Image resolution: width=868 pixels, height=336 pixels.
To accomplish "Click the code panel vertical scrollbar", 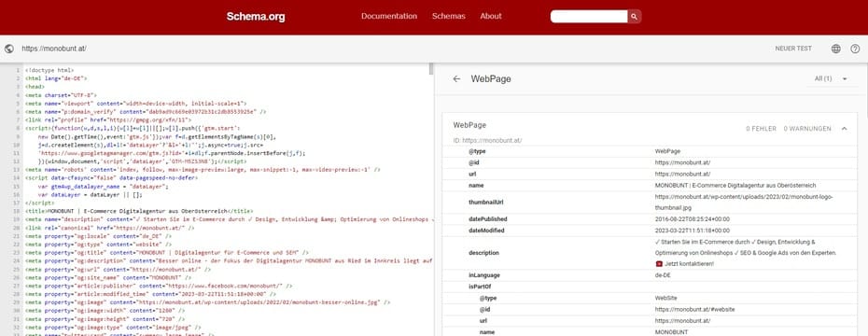I will point(431,69).
